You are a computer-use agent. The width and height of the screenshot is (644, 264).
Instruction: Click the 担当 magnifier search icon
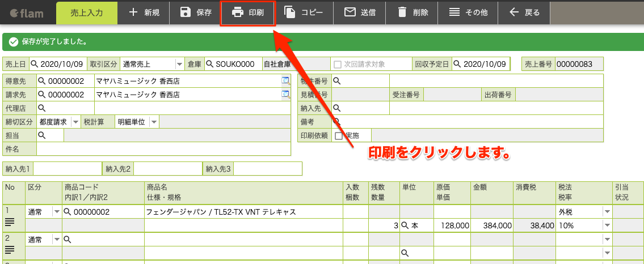click(x=41, y=134)
